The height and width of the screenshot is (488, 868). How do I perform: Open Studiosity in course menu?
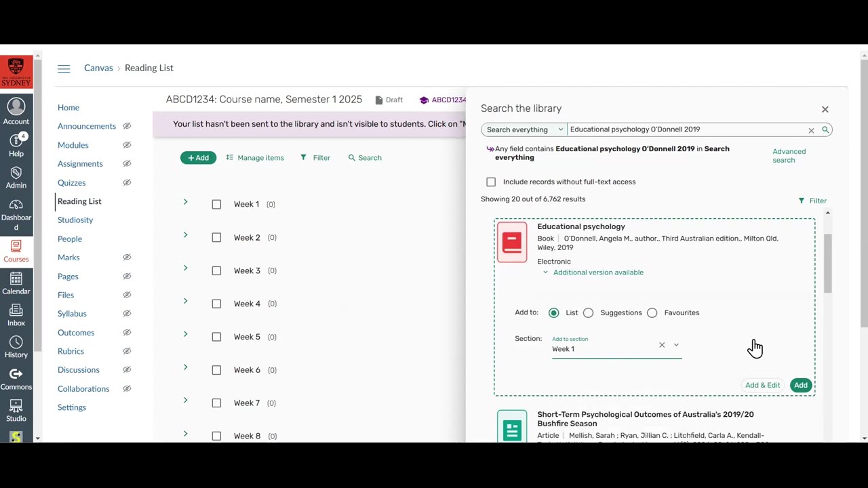(x=75, y=220)
